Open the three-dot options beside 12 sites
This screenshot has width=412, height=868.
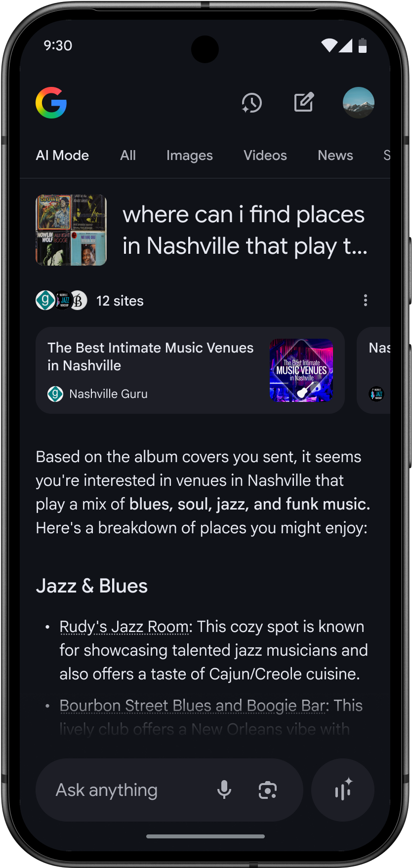[366, 300]
